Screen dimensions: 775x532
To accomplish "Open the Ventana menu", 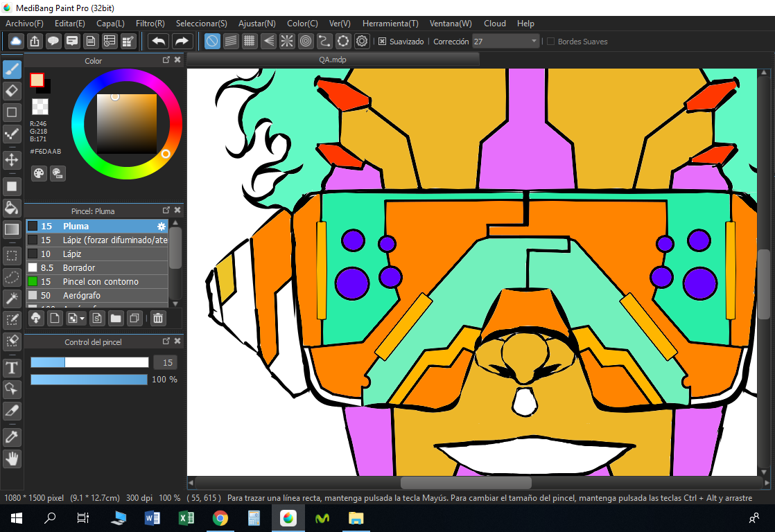I will (x=451, y=24).
